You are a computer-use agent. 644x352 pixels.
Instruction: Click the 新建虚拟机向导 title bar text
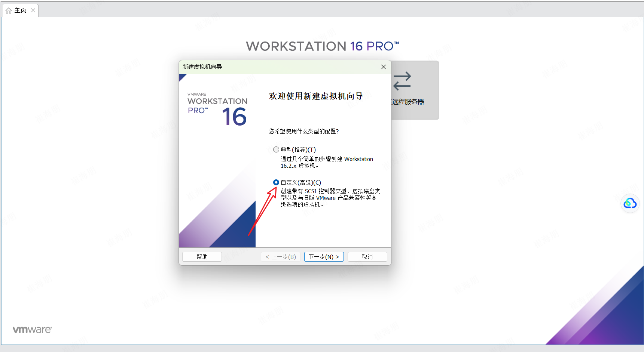[202, 67]
